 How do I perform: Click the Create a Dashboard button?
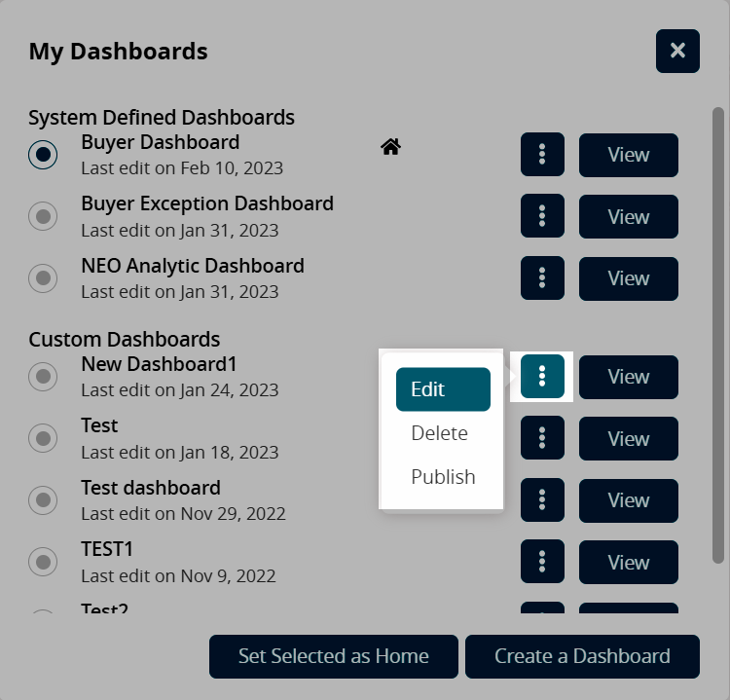582,656
